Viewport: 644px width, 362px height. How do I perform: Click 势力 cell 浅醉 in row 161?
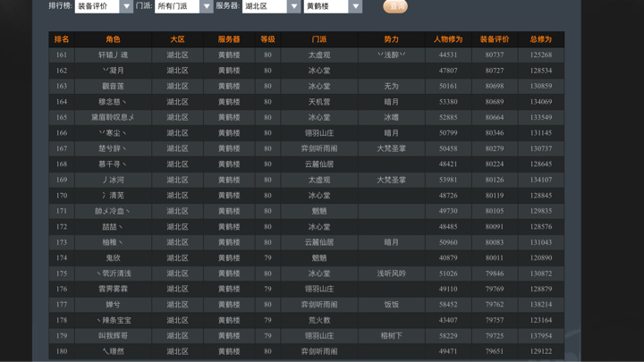point(392,55)
